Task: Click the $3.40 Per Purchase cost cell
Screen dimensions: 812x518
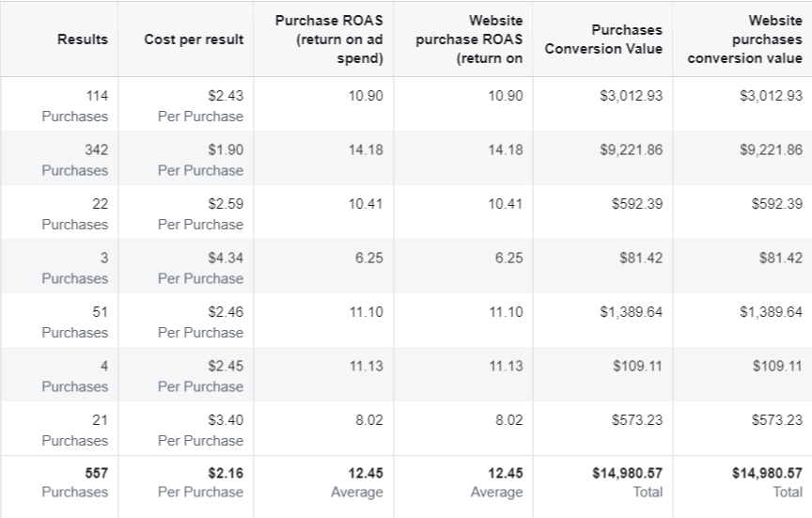Action: coord(201,430)
